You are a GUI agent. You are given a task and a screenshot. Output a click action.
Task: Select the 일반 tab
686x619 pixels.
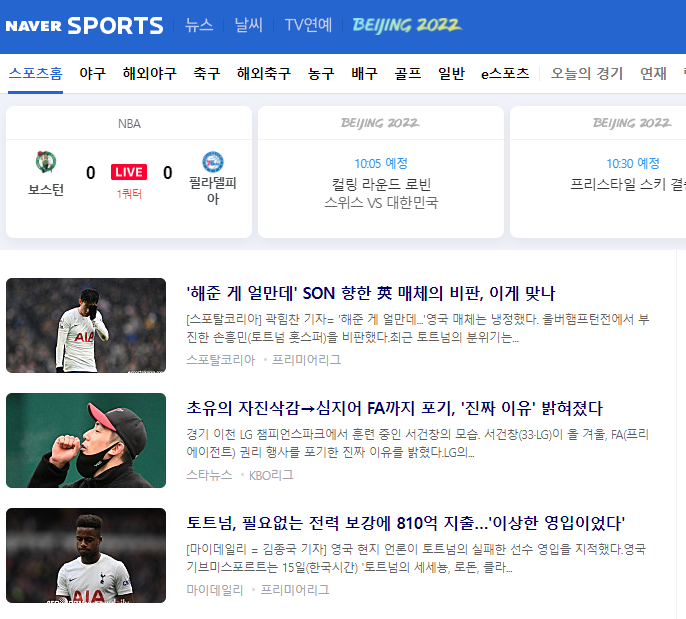click(452, 73)
